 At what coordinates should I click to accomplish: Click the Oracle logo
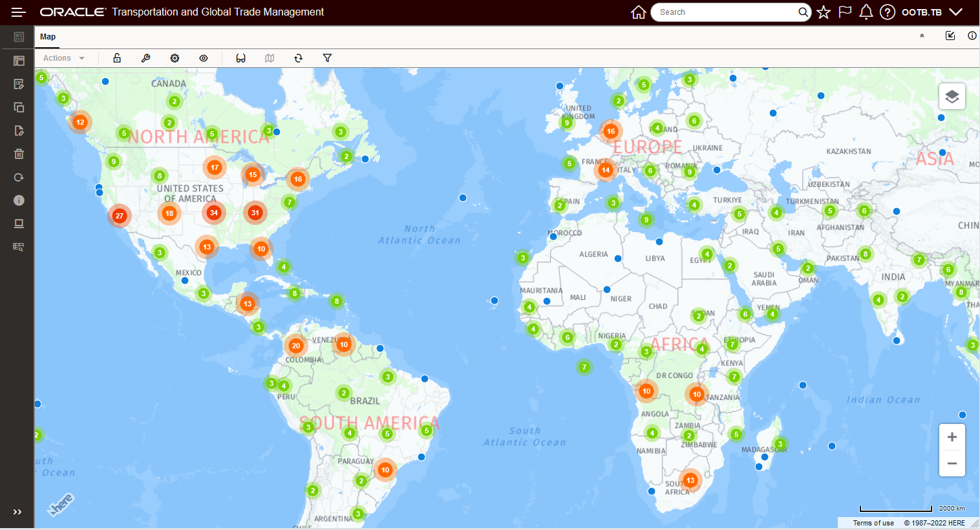coord(73,12)
